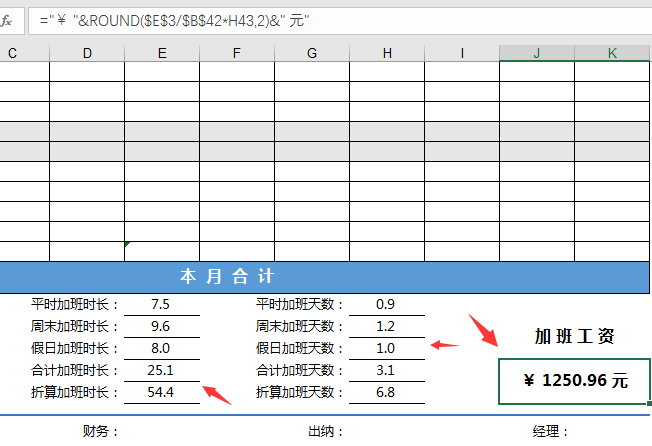Click the 折算加班天数 label
The width and height of the screenshot is (652, 446).
click(300, 392)
